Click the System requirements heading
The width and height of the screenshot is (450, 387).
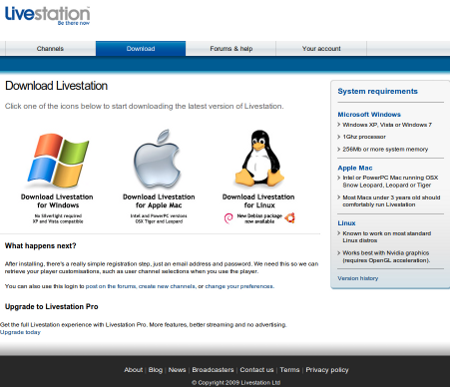[x=378, y=91]
